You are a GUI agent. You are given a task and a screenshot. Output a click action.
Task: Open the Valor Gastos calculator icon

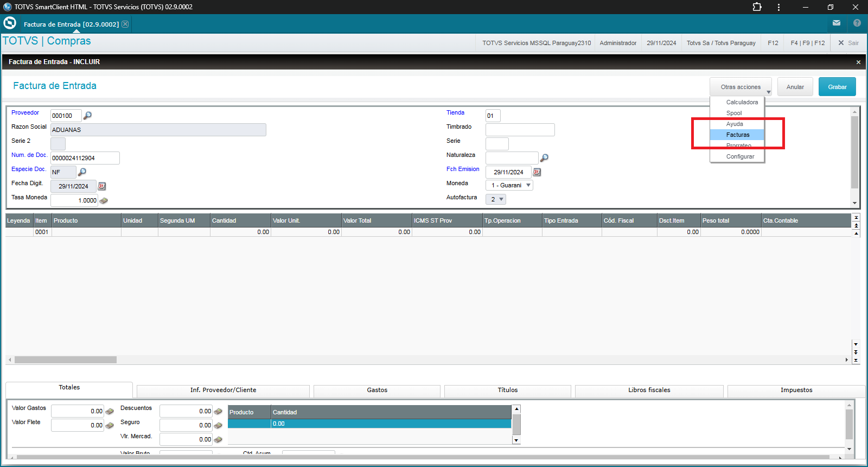point(110,412)
